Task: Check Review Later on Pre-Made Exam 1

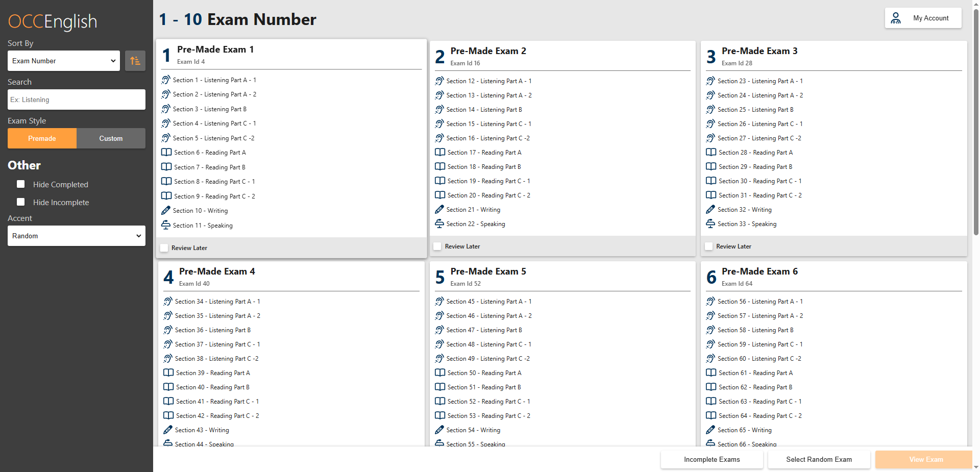Action: point(164,248)
